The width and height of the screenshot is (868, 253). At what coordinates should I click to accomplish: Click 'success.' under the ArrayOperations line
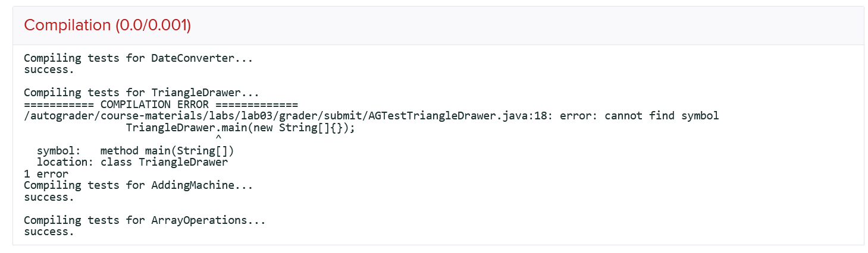pos(49,232)
